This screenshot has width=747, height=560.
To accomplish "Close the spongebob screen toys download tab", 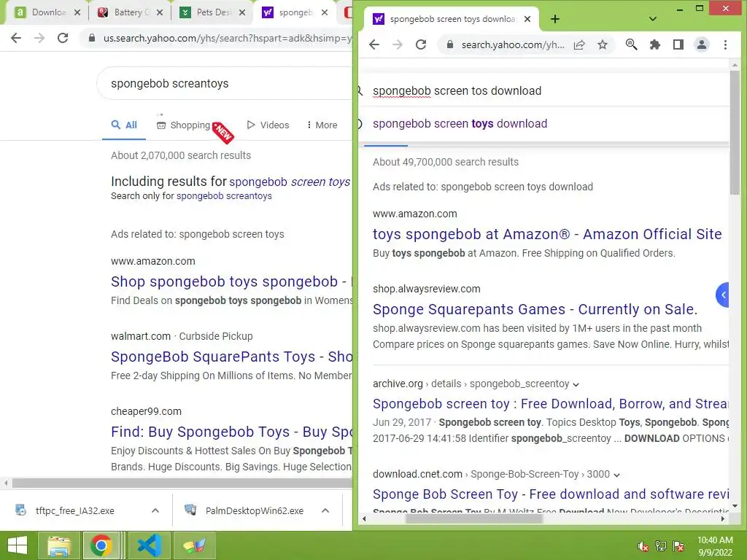I will [x=527, y=19].
